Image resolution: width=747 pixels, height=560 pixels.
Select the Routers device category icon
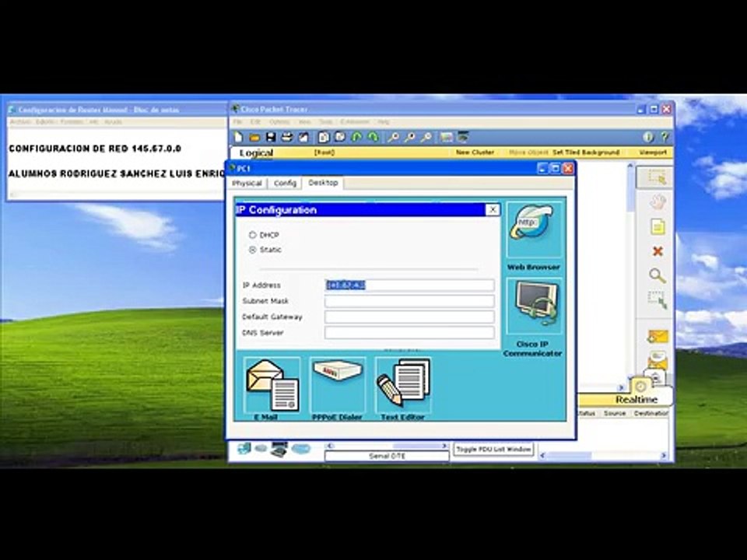click(x=244, y=449)
